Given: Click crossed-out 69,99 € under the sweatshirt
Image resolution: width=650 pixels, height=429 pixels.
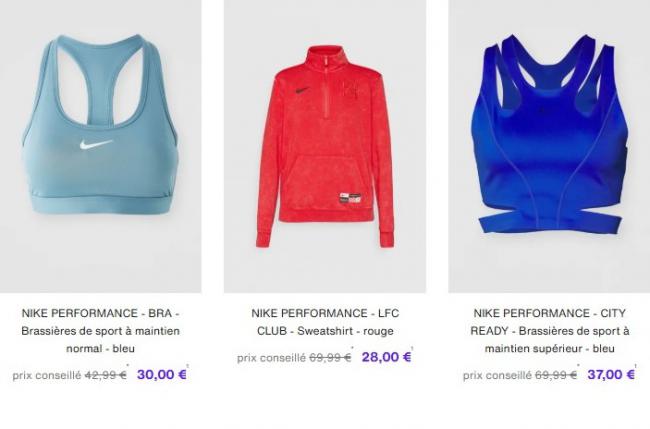Looking at the screenshot, I should tap(330, 357).
